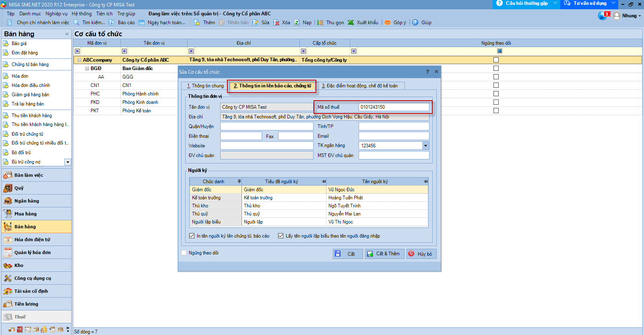Open the Hệ thống menu
This screenshot has width=644, height=335.
(x=82, y=14)
